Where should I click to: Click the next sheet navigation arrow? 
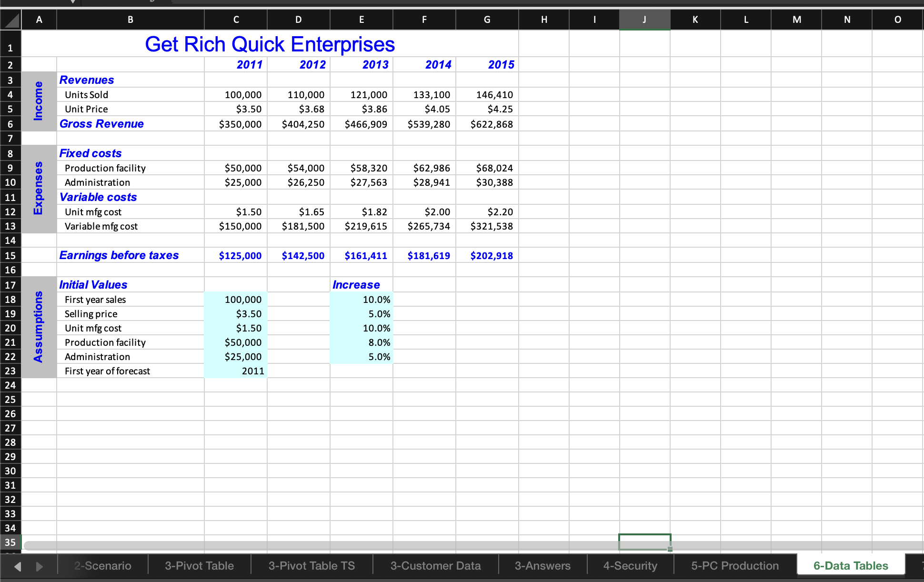pos(40,566)
